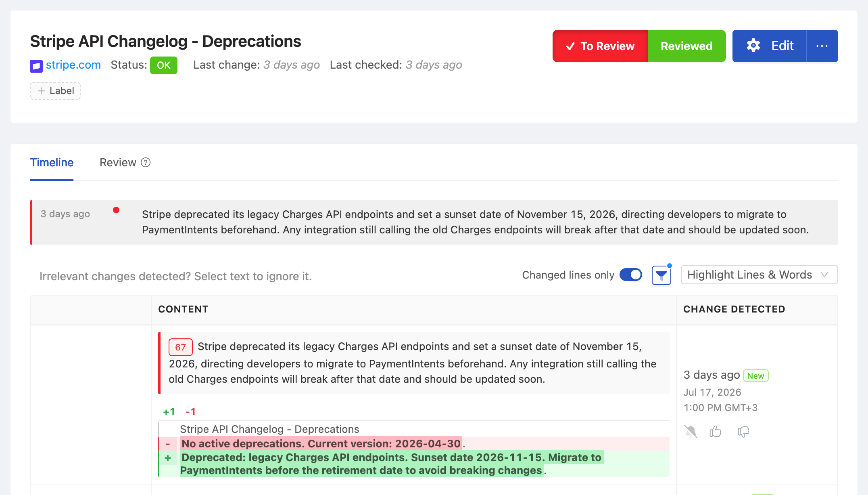
Task: Click the +1 added lines count
Action: [x=169, y=412]
